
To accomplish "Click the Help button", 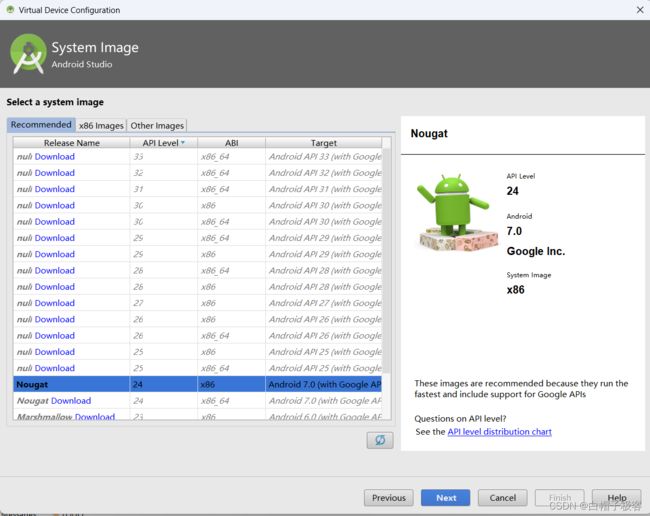I will pyautogui.click(x=616, y=498).
